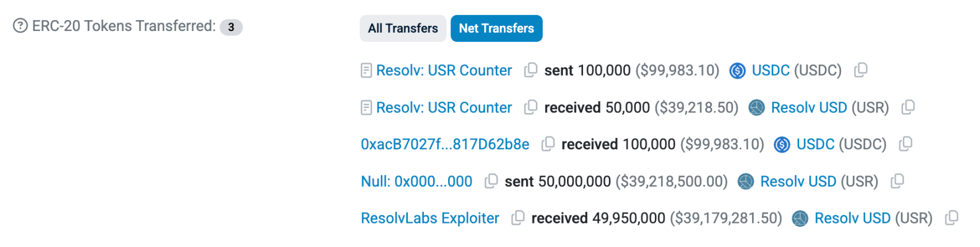980x247 pixels.
Task: Copy the Null: 0x000...000 address
Action: pos(491,182)
